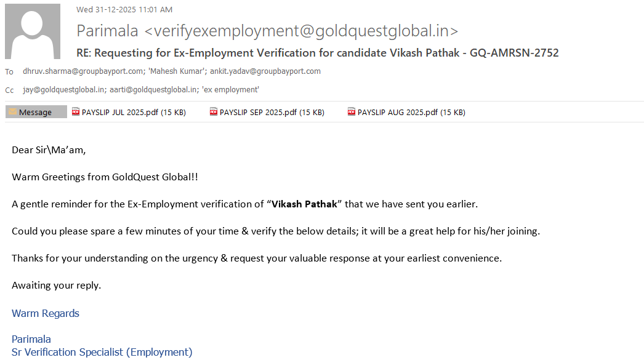Click the PDF icon of PAYSLIP AUG 2025
Image resolution: width=644 pixels, height=360 pixels.
tap(352, 112)
